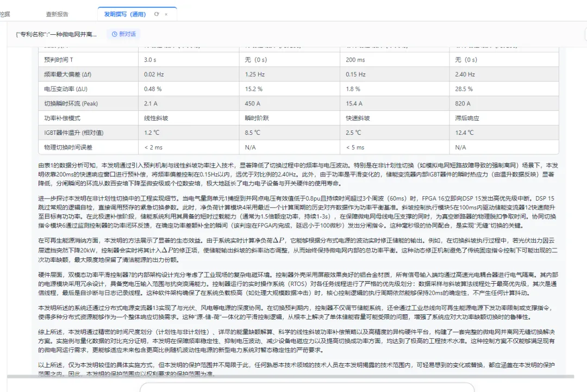Viewport: 587px width, 392px height.
Task: Click the horizontal scrollbar below the document
Action: point(290,376)
